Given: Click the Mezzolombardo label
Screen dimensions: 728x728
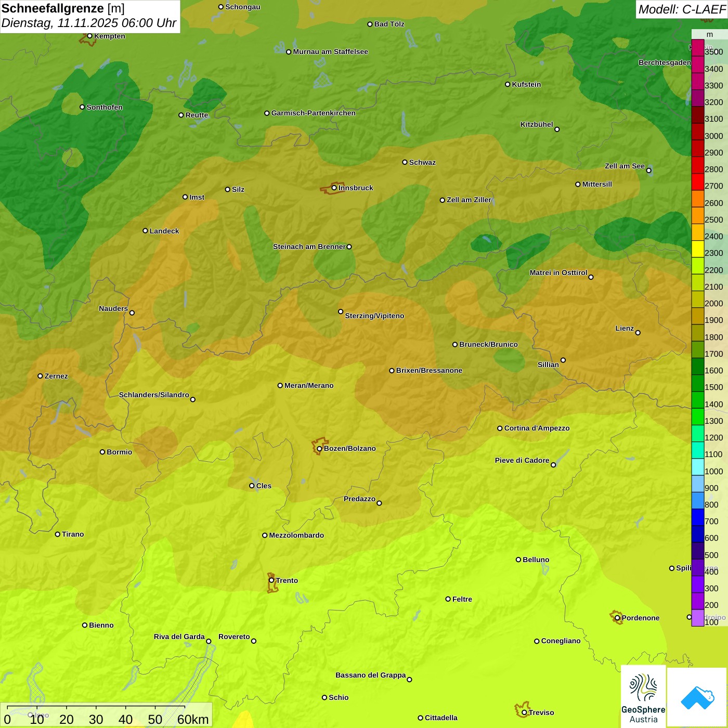Looking at the screenshot, I should [296, 535].
